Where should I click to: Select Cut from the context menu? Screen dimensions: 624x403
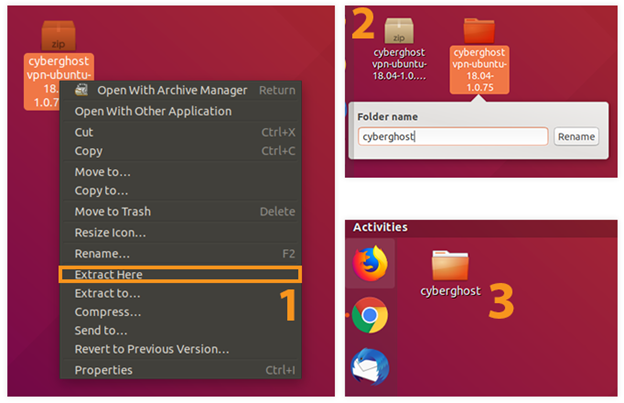coord(181,132)
